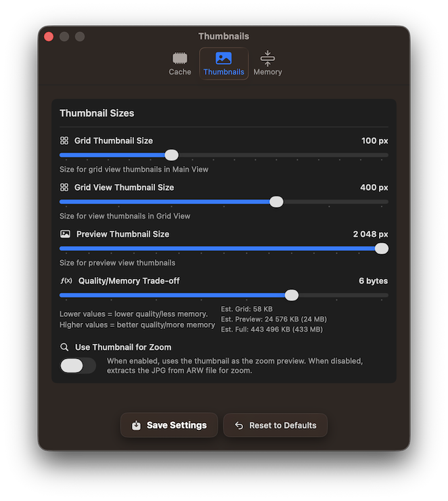Switch to the Cache tab label
Screen dimensions: 448x501
pos(180,72)
